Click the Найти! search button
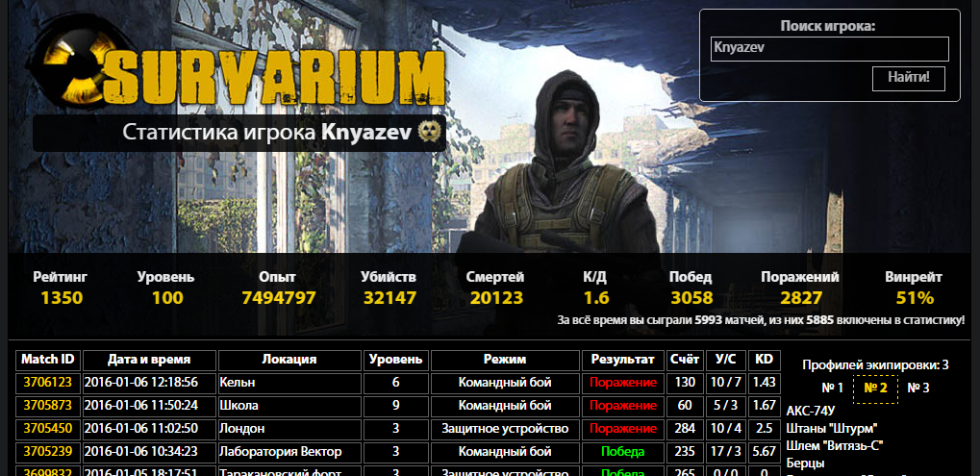This screenshot has height=476, width=980. tap(908, 78)
